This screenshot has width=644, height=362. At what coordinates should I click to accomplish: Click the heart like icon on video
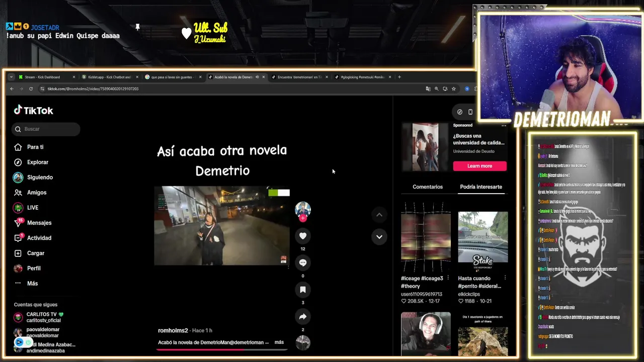pyautogui.click(x=303, y=236)
